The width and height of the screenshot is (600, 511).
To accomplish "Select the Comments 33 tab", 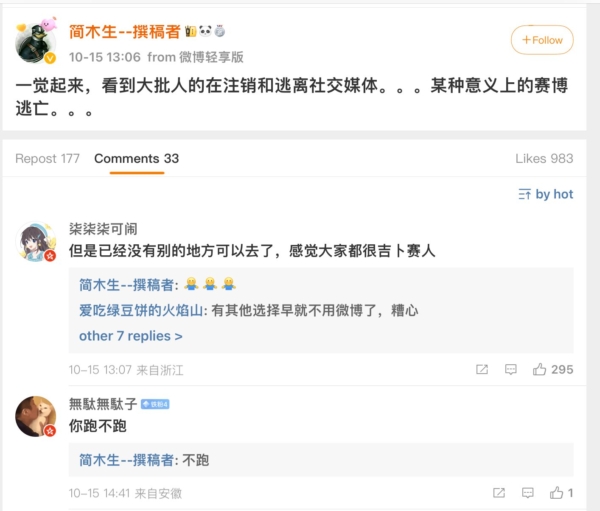I will pyautogui.click(x=136, y=159).
